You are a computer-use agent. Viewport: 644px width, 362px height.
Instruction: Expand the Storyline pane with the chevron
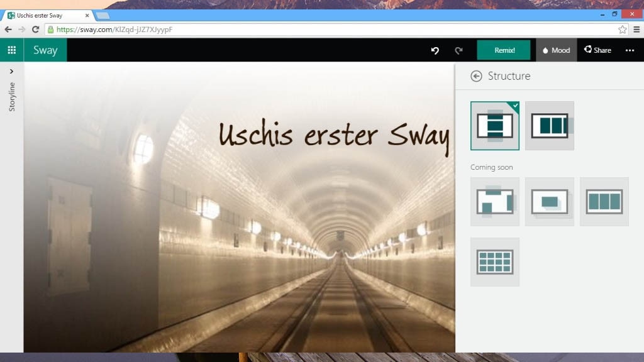(x=11, y=72)
